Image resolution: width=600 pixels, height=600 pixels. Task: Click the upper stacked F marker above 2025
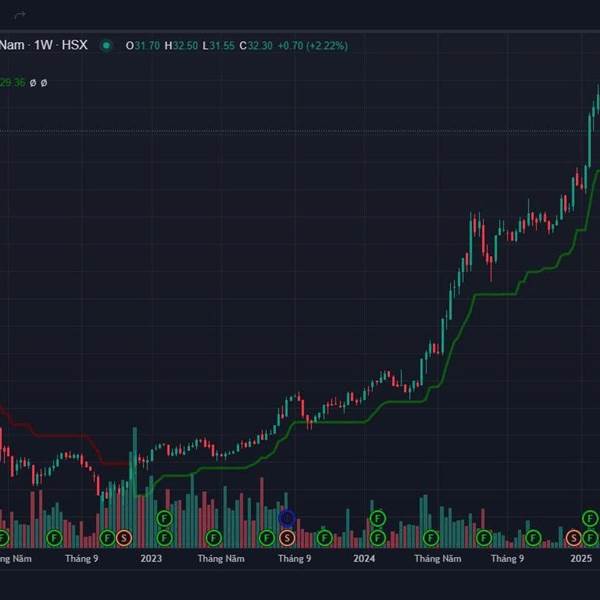pos(590,518)
